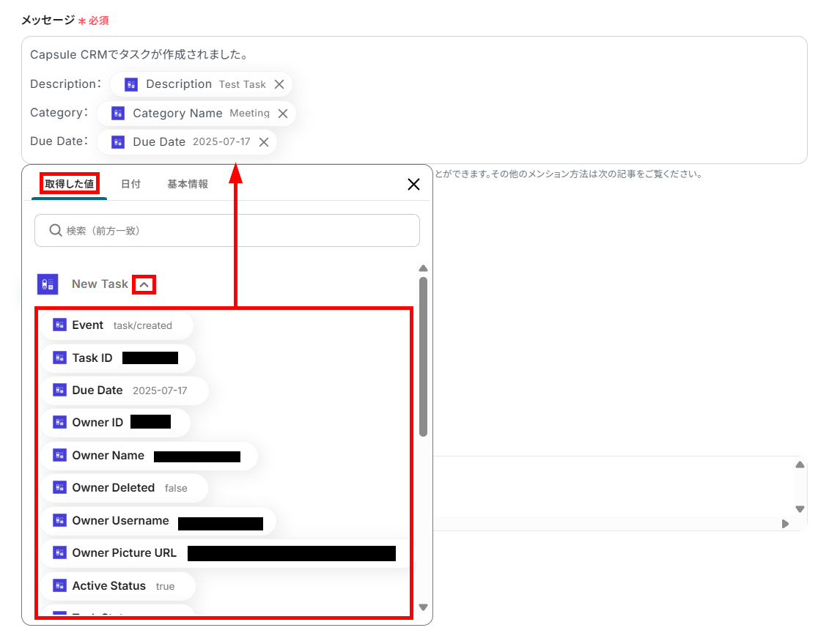Click the icon in the Description message chip
This screenshot has height=644, width=829.
click(131, 84)
